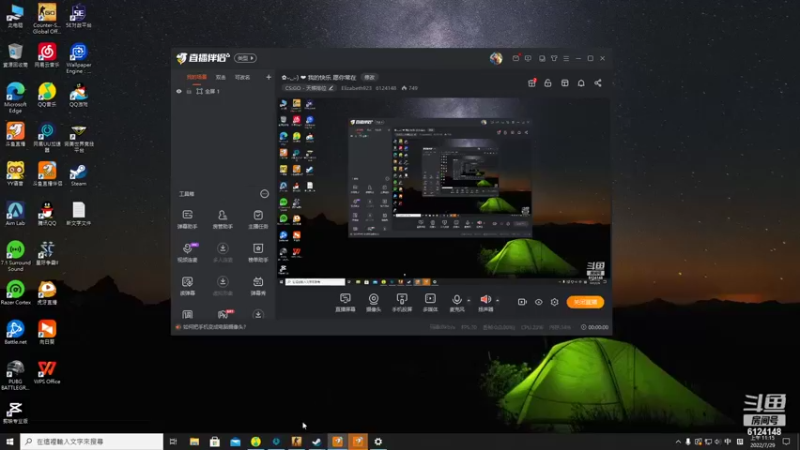Click the WPS Office desktop shortcut
This screenshot has height=450, width=800.
coord(47,372)
